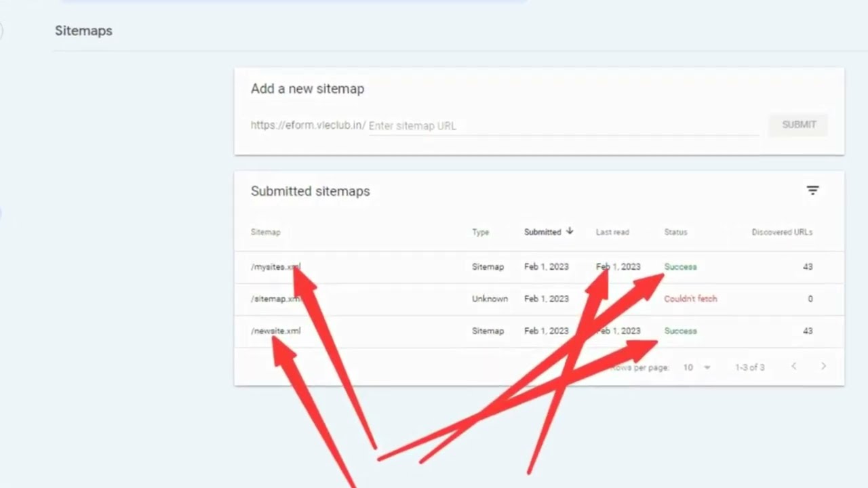
Task: Select discovered URLs 43 for /newsite.xml
Action: point(807,331)
